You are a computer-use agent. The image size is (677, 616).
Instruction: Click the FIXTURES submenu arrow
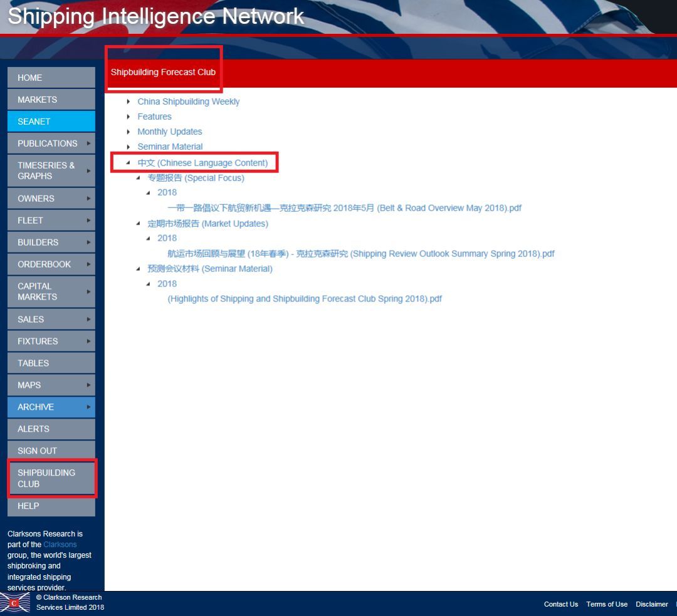(88, 342)
